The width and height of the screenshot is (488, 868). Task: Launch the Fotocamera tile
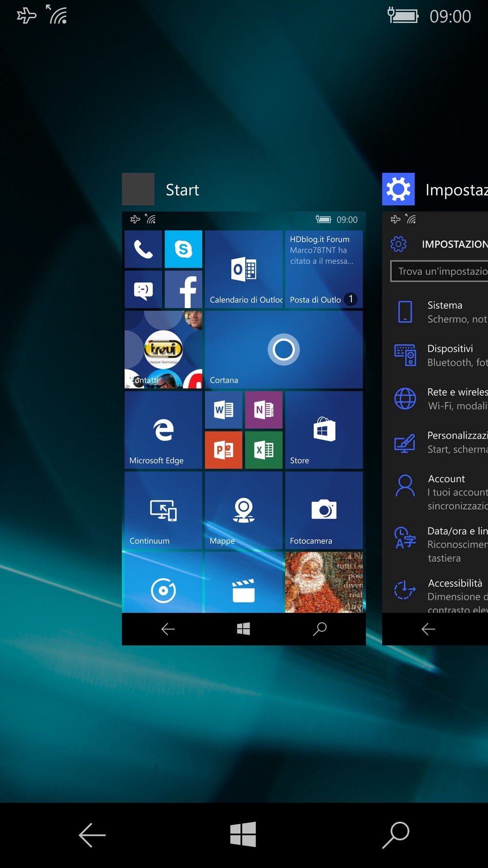point(324,510)
